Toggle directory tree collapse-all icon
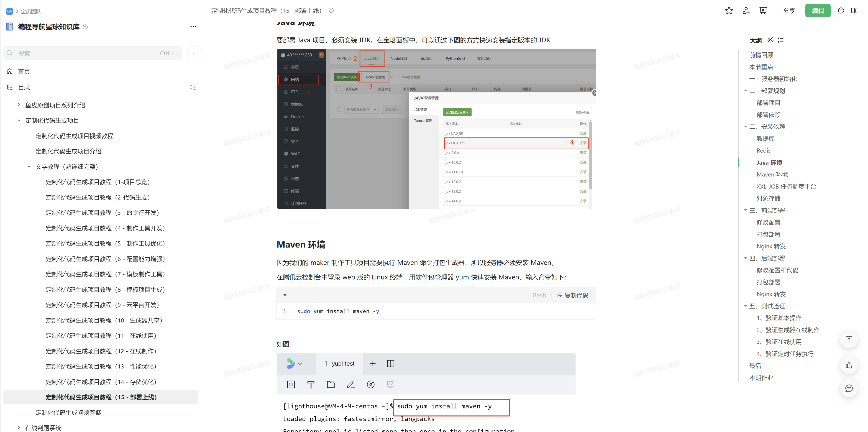This screenshot has height=432, width=868. [193, 88]
